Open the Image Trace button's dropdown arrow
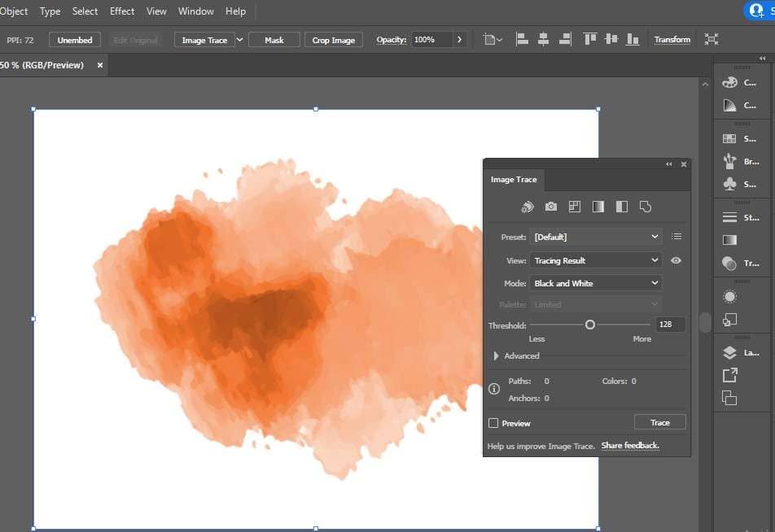The height and width of the screenshot is (532, 775). click(239, 40)
